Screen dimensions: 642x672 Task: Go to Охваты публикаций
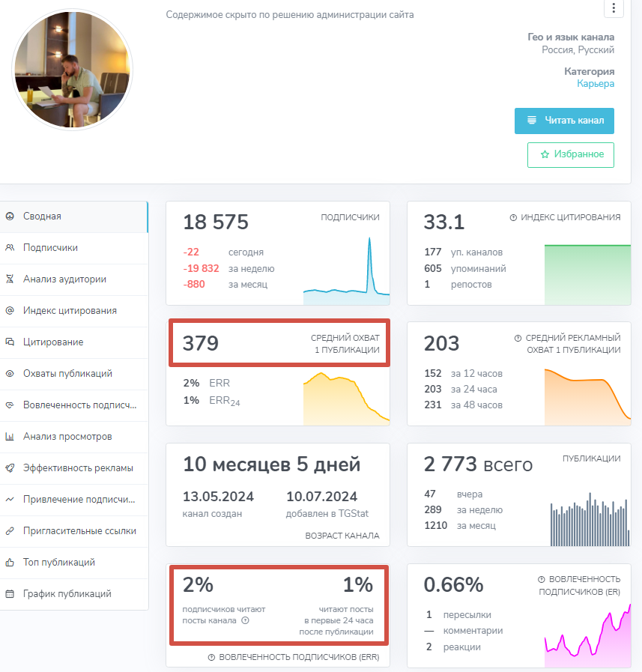[x=73, y=373]
